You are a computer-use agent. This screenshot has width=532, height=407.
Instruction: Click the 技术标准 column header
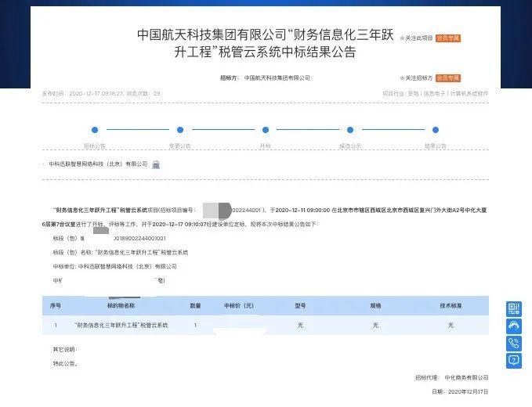click(451, 306)
